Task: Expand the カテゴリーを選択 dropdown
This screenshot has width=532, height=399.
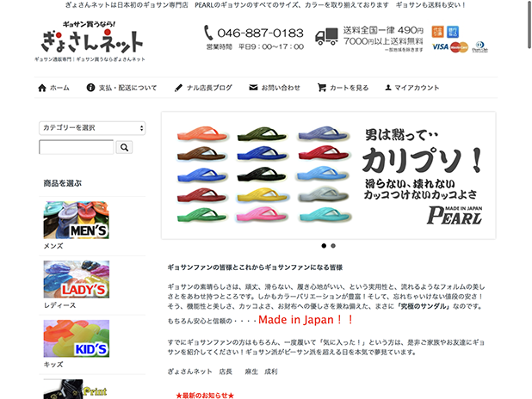Action: pos(92,128)
